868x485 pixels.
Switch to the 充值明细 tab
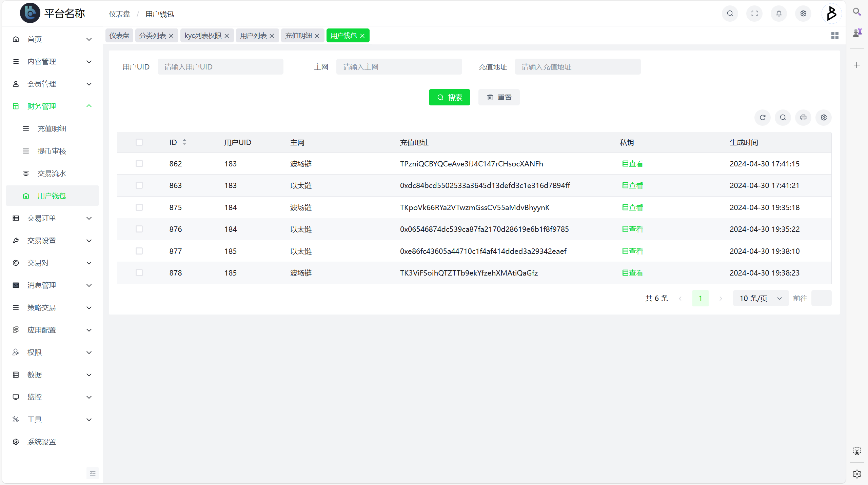tap(298, 36)
